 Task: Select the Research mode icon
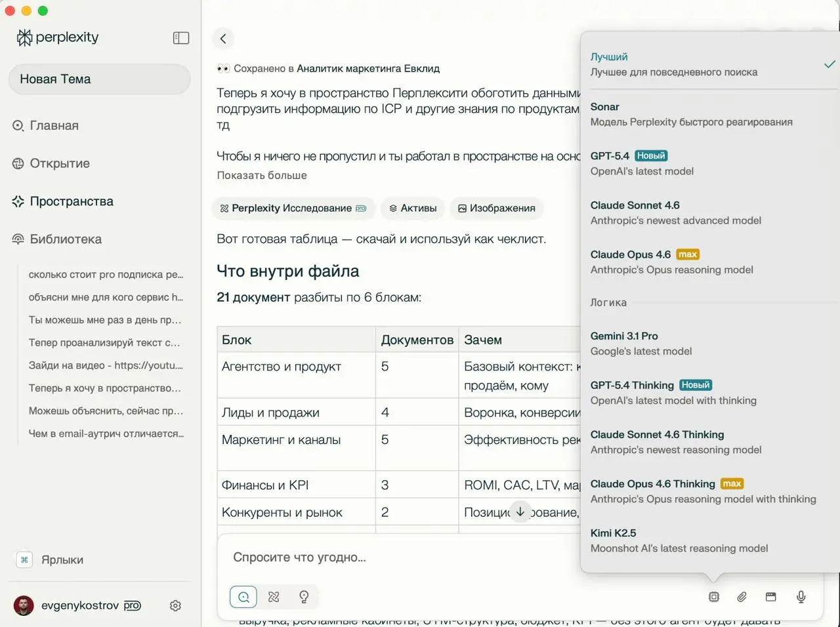coord(274,597)
